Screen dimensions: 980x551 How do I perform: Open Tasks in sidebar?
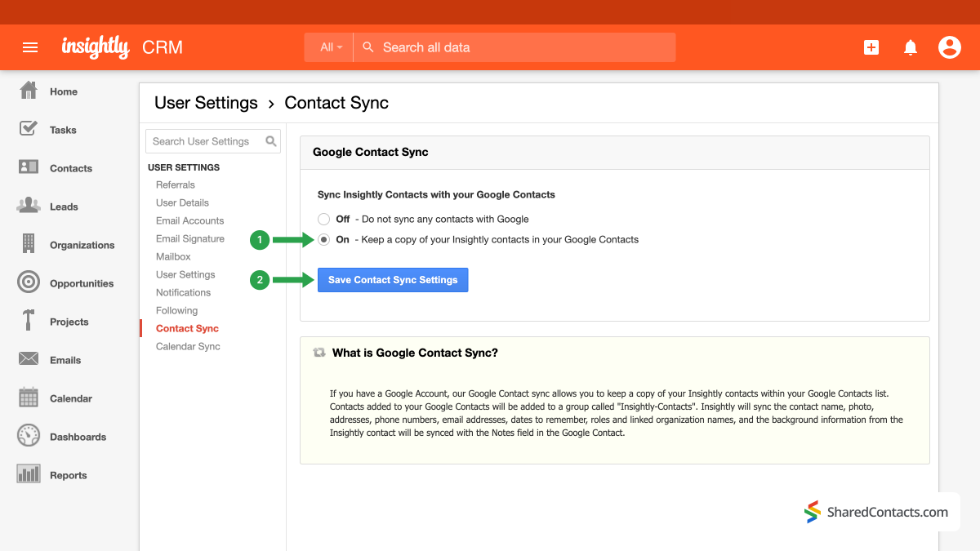pyautogui.click(x=63, y=130)
